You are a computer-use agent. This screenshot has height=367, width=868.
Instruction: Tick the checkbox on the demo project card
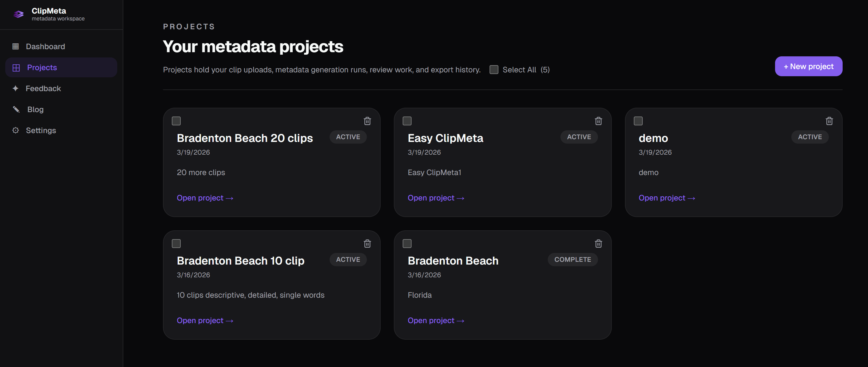click(639, 121)
